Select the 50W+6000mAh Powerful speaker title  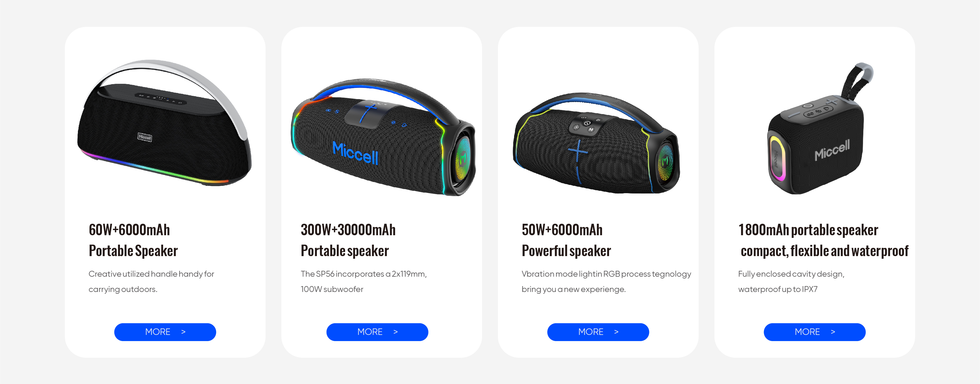566,240
